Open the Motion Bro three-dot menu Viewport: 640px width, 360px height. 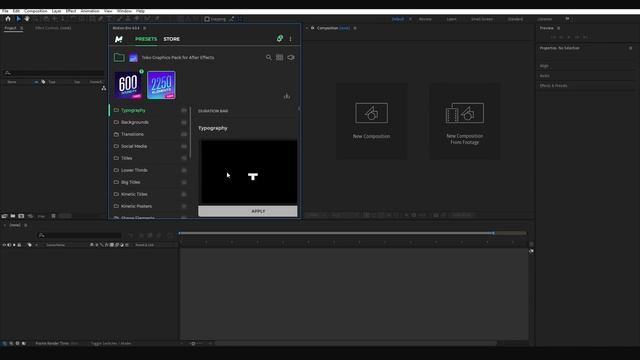290,39
